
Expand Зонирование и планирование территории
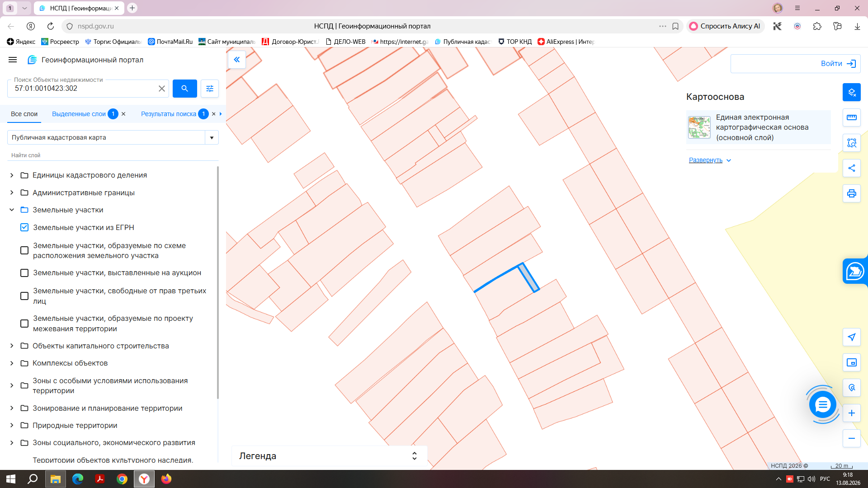point(12,408)
